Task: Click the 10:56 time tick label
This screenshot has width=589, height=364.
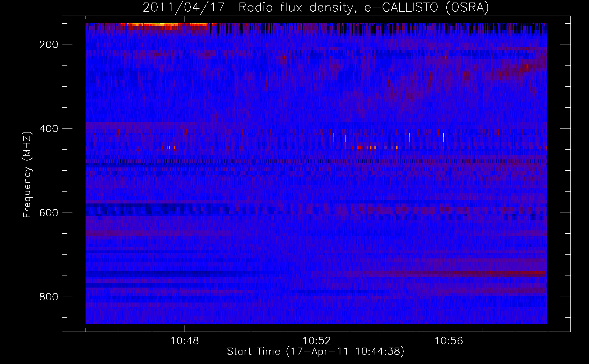Action: (449, 341)
